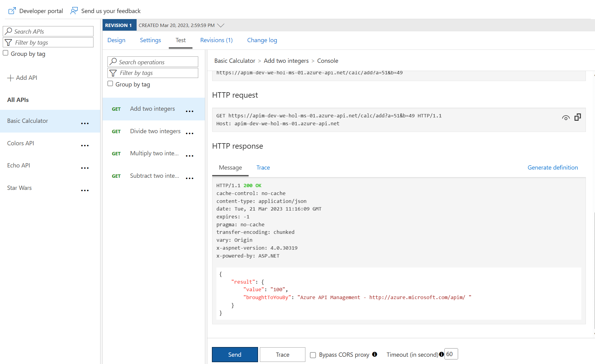This screenshot has height=364, width=595.
Task: Expand the REVISION 1 created date dropdown
Action: tap(221, 25)
